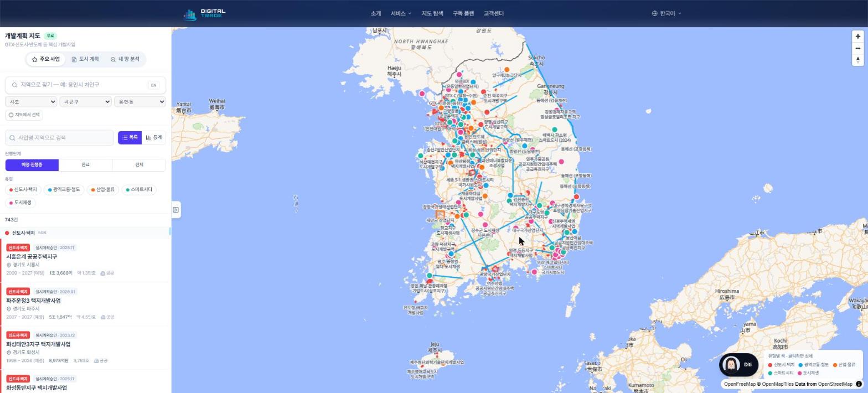Click the magnifier icon in the region search box
868x393 pixels.
(x=14, y=85)
